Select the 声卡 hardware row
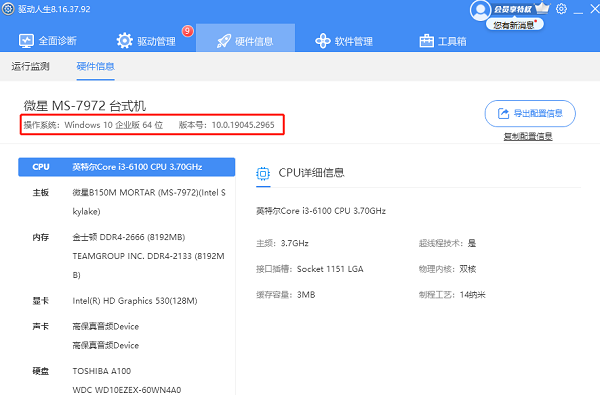Image resolution: width=600 pixels, height=395 pixels. [127, 336]
